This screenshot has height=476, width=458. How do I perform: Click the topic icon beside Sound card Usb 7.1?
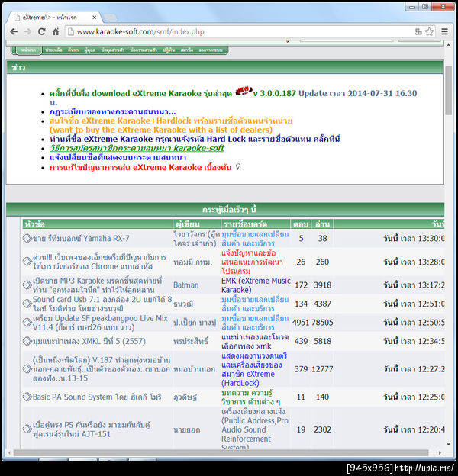pos(27,304)
